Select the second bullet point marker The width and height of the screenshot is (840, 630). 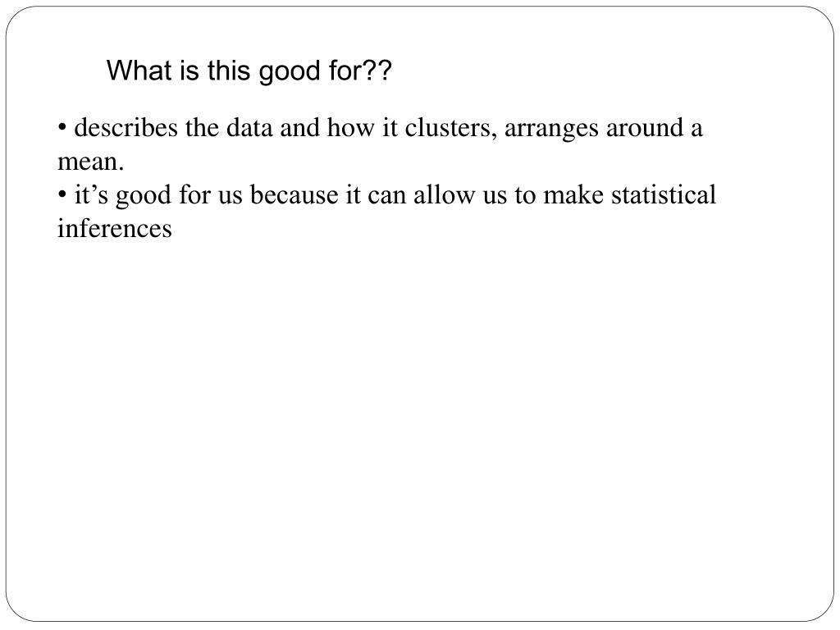pos(62,195)
